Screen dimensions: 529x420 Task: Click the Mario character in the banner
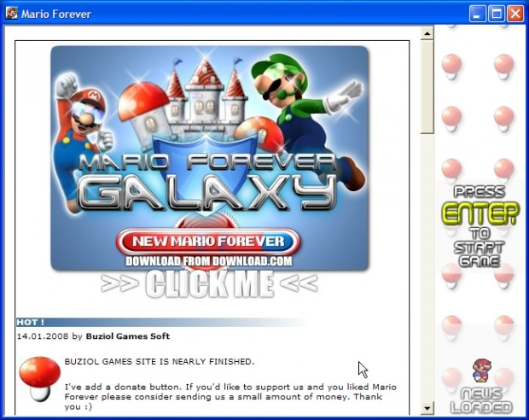[83, 142]
